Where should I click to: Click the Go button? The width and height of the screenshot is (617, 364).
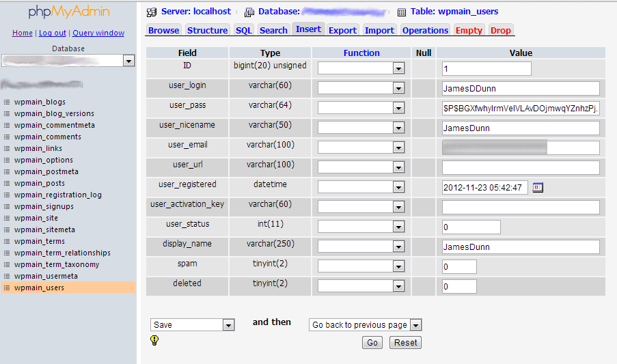point(372,342)
